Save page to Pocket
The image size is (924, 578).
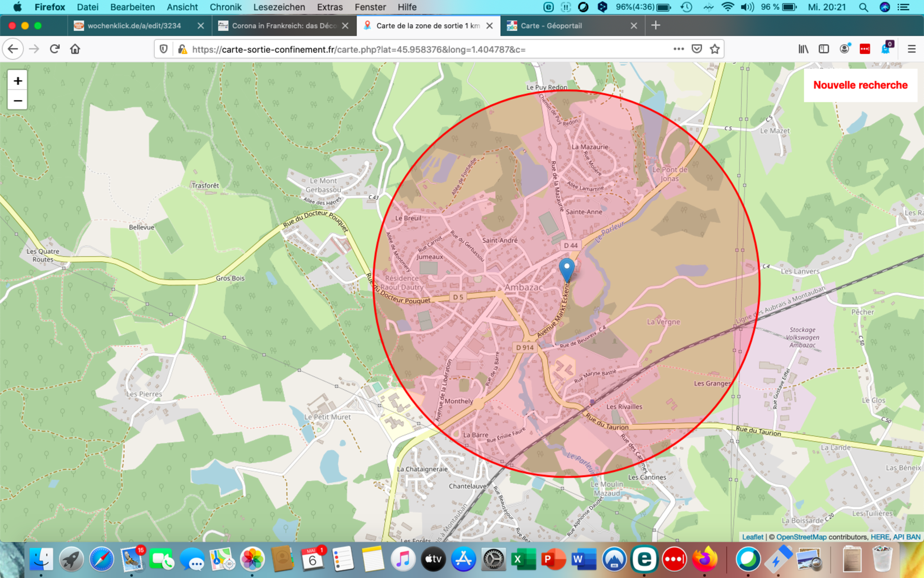pyautogui.click(x=697, y=49)
